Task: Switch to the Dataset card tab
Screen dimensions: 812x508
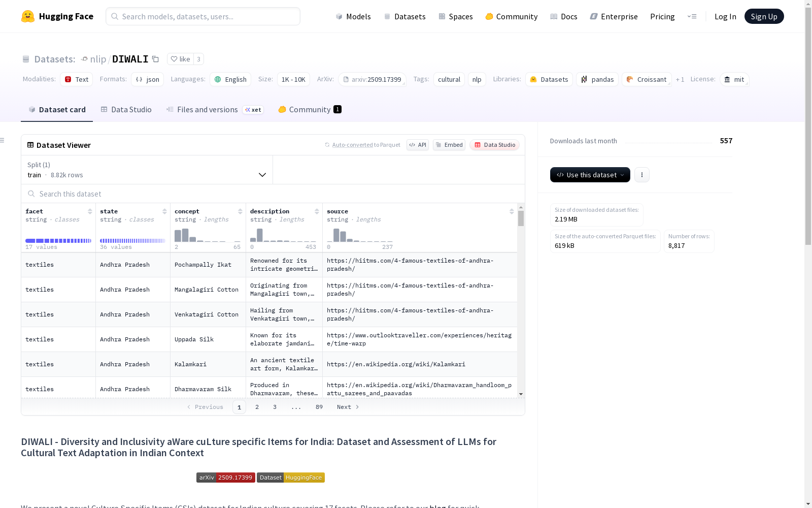Action: 57,109
